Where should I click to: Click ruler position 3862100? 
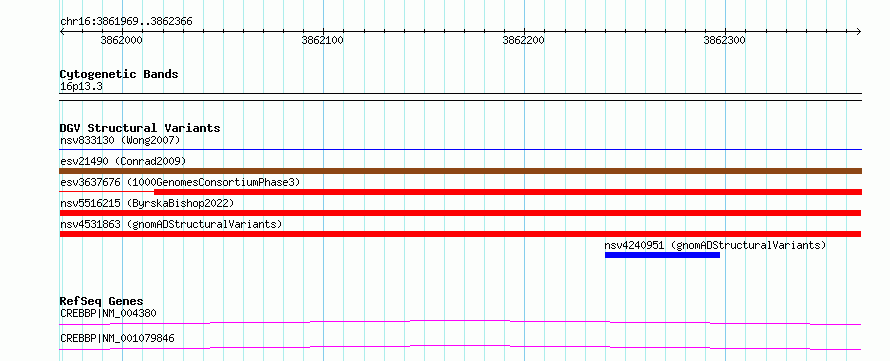point(322,40)
